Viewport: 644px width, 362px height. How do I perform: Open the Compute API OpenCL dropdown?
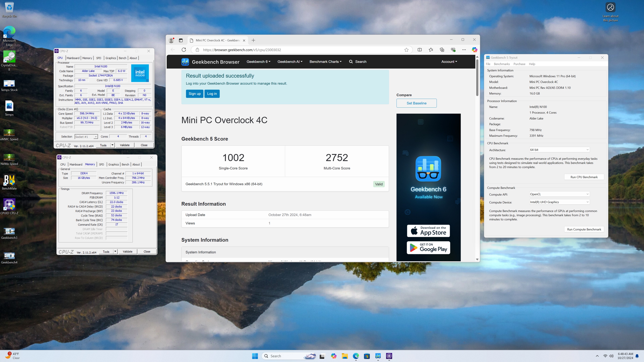(x=559, y=194)
